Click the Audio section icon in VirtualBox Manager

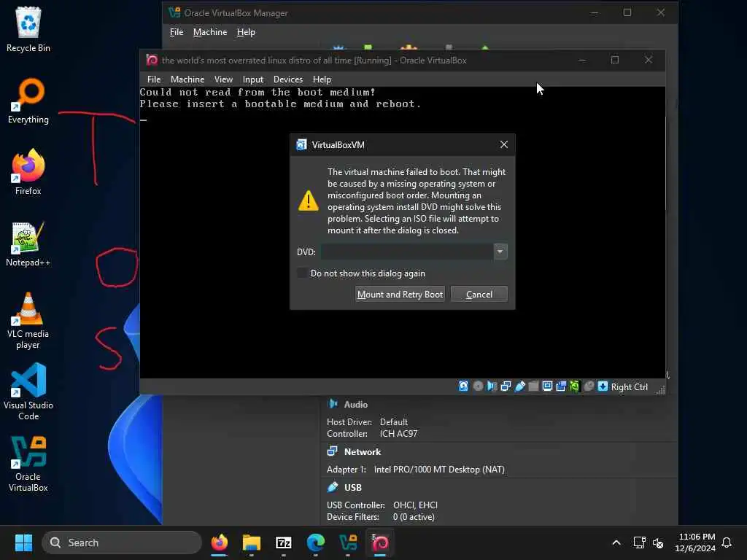[333, 404]
